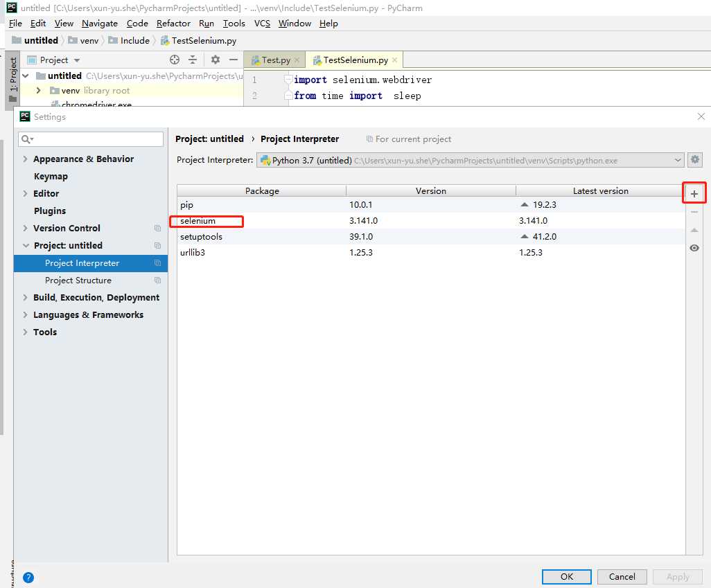Click the Apply button

[678, 577]
